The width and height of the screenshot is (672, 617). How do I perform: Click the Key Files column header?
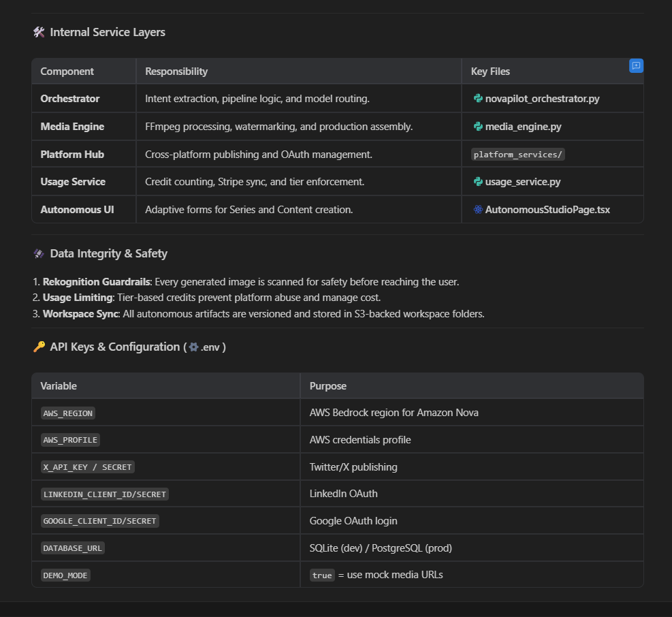click(490, 72)
